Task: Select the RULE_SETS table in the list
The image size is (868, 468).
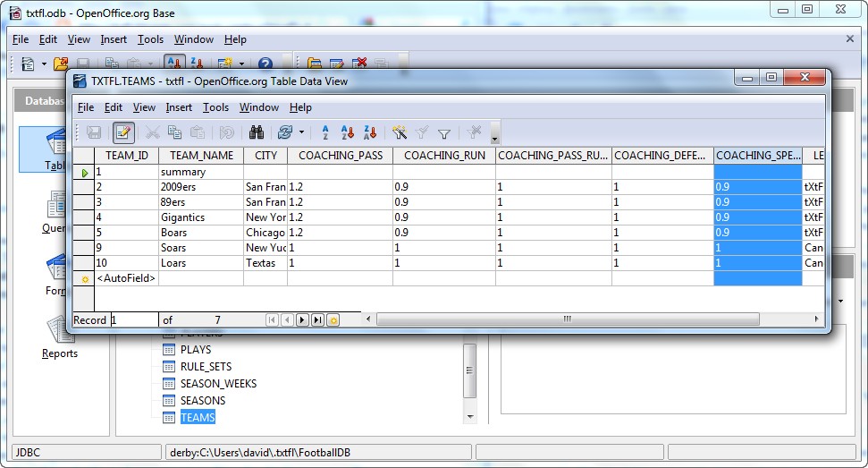Action: point(206,367)
